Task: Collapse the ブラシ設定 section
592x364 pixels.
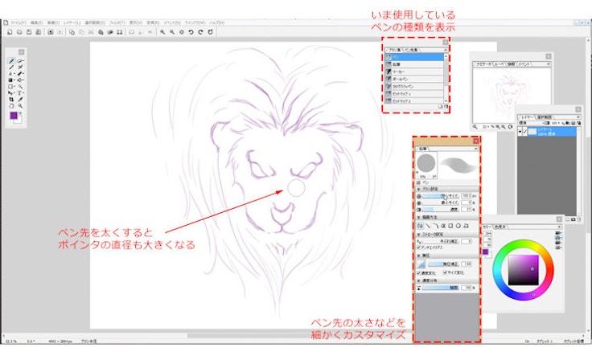Action: pos(418,189)
